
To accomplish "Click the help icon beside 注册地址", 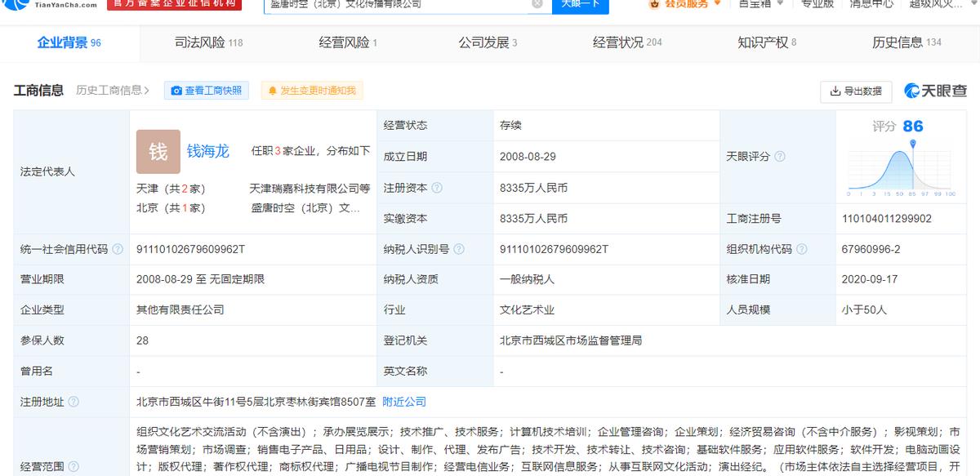I will pos(73,402).
